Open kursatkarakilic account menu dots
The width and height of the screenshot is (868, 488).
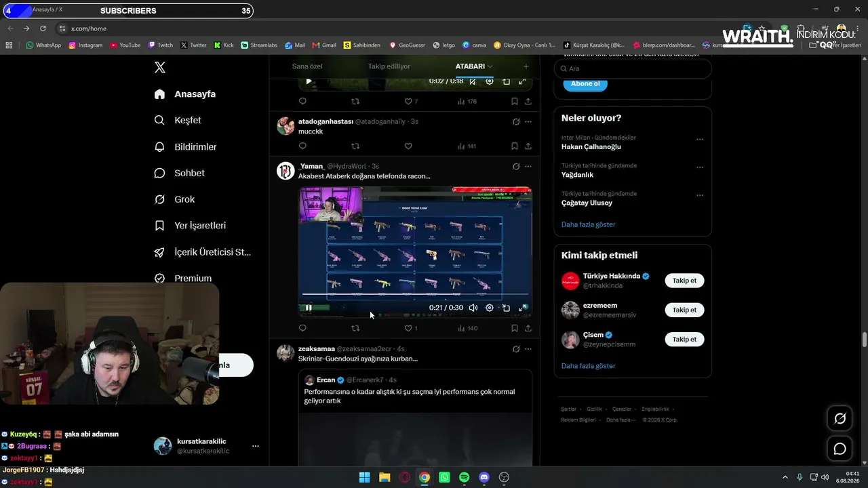coord(256,446)
